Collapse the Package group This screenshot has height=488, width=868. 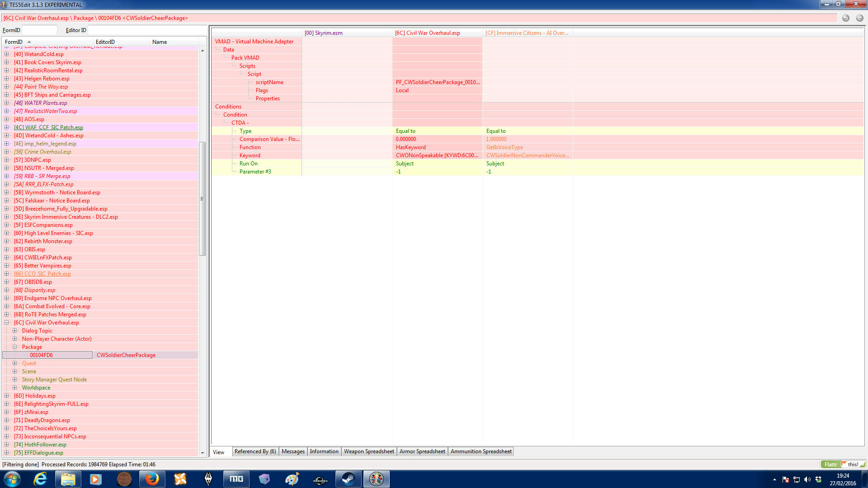tap(15, 347)
